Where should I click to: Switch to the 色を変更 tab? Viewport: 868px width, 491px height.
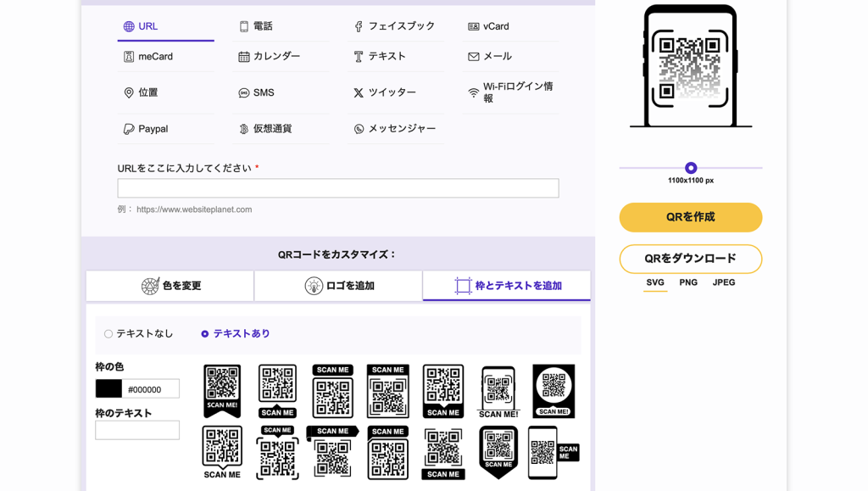(170, 286)
